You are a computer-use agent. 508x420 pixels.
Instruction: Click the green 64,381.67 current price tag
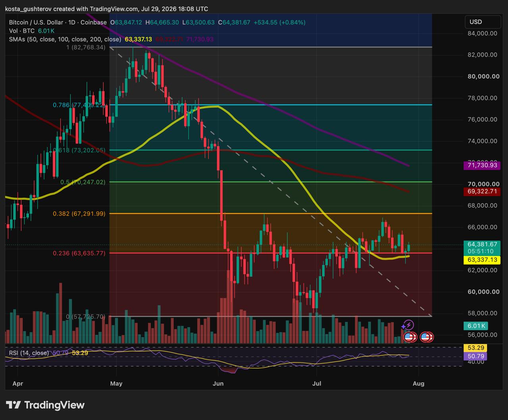coord(481,244)
